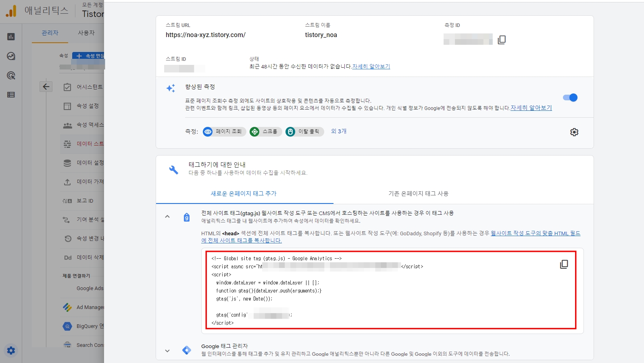Click the stream name tistory_noa
The width and height of the screenshot is (644, 363).
[321, 35]
